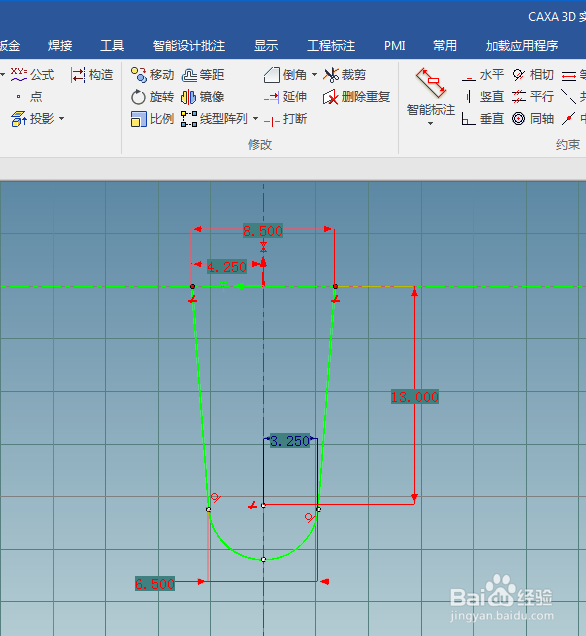
Task: Open the 焊接 ribbon tab
Action: (60, 45)
